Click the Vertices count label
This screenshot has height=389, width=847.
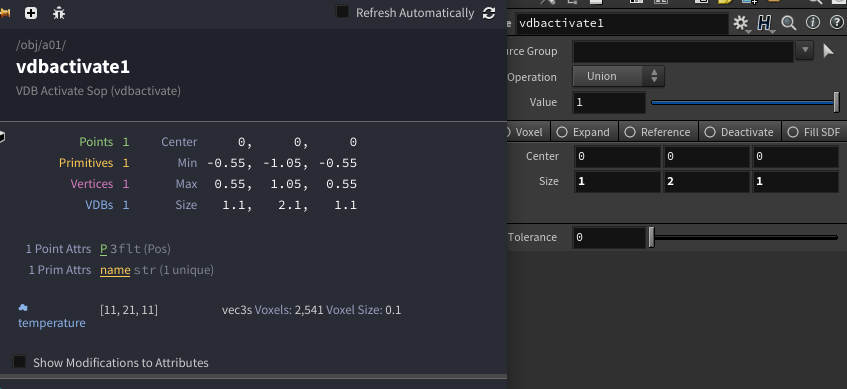point(92,184)
